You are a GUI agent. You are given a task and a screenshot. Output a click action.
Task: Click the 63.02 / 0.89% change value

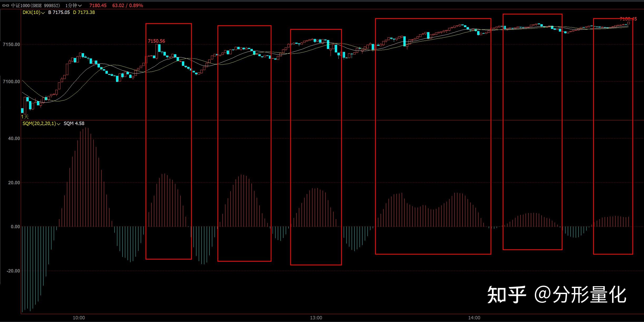(x=128, y=6)
